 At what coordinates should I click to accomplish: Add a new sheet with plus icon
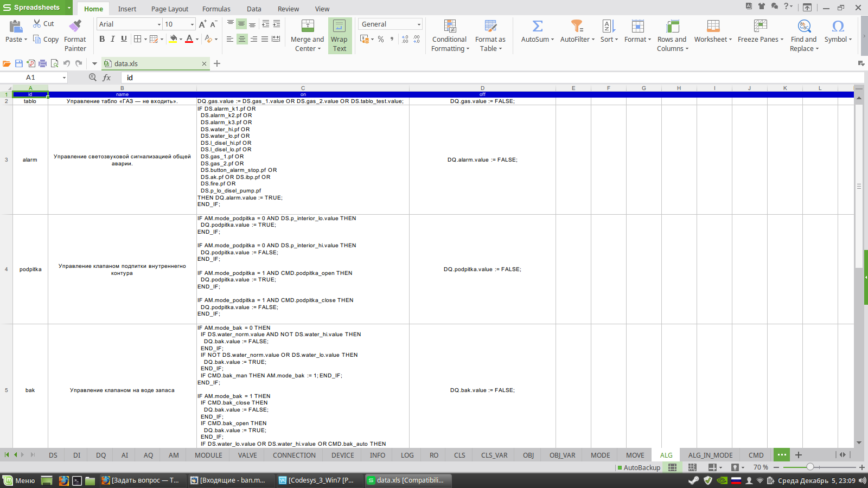tap(798, 455)
